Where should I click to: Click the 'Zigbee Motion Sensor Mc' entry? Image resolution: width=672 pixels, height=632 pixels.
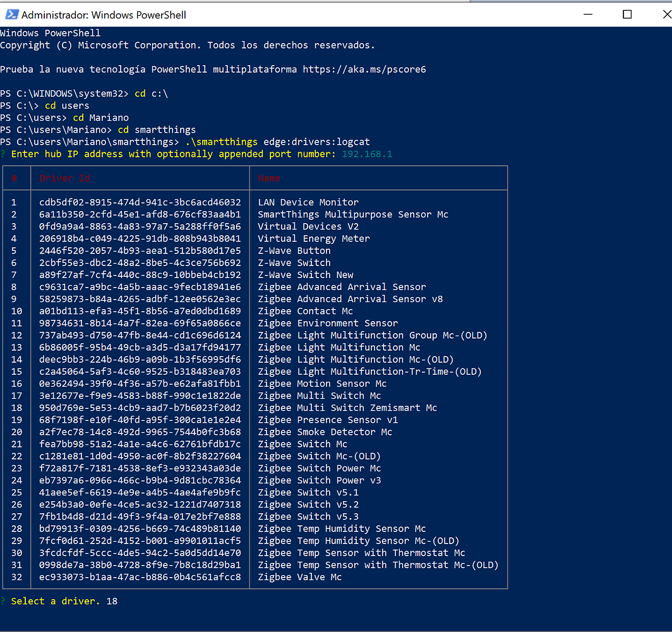coord(322,384)
